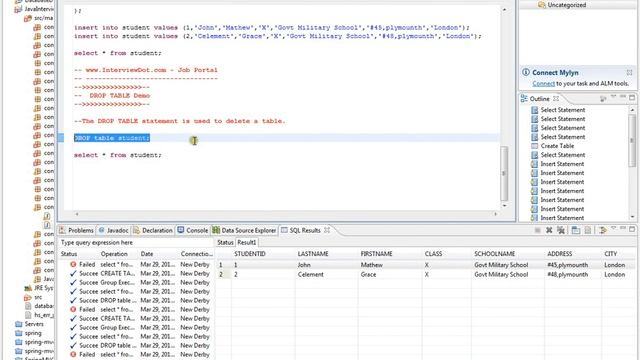Maximize the Outline panel

[x=632, y=98]
